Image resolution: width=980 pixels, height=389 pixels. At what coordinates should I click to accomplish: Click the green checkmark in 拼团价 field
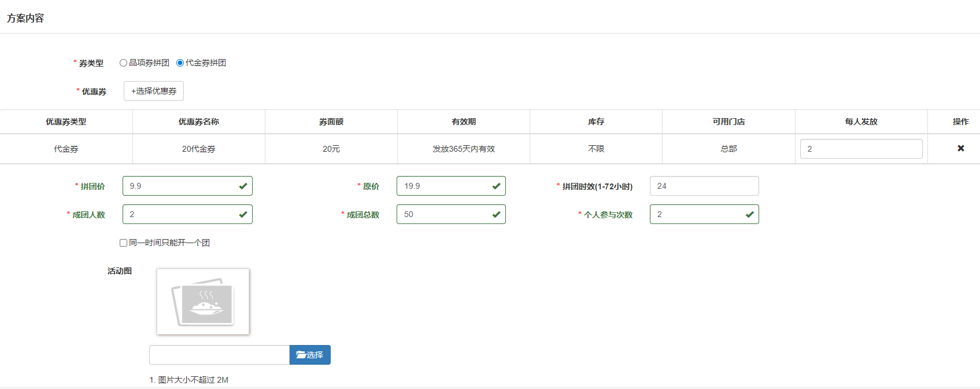pyautogui.click(x=243, y=186)
